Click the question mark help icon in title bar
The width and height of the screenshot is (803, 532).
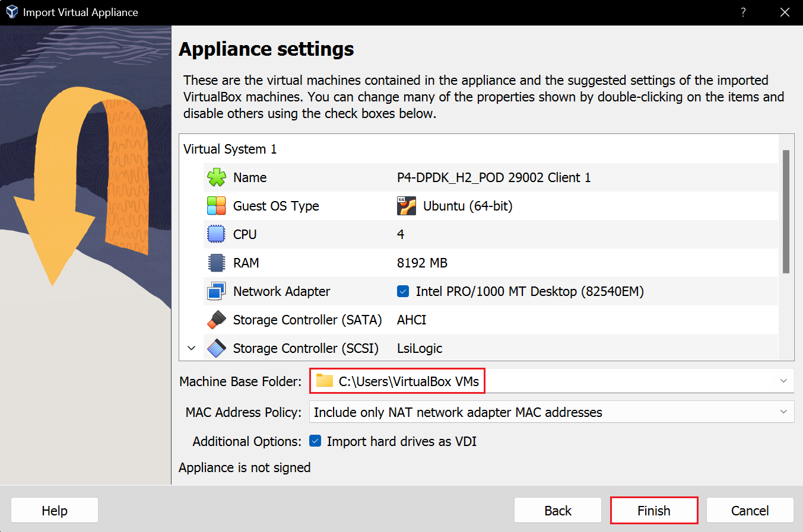click(x=743, y=12)
